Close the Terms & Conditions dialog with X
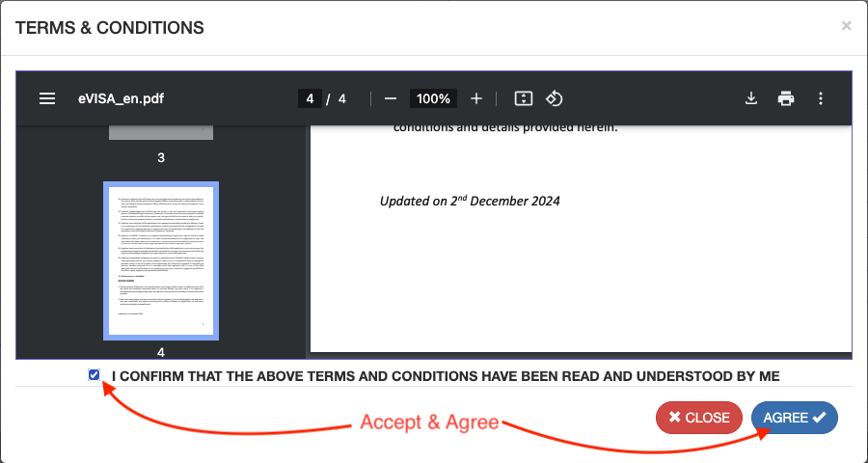This screenshot has height=463, width=868. coord(846,25)
